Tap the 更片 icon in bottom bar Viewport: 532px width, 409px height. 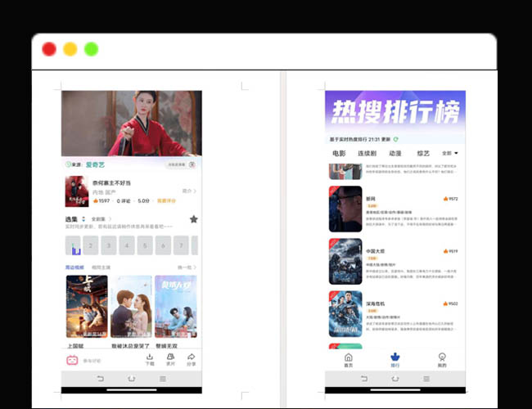(x=170, y=359)
